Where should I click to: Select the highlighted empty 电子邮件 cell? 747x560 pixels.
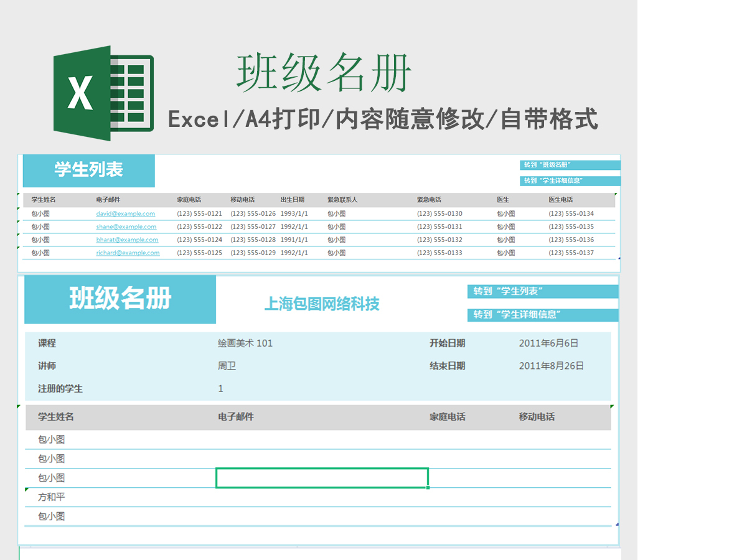(x=322, y=478)
